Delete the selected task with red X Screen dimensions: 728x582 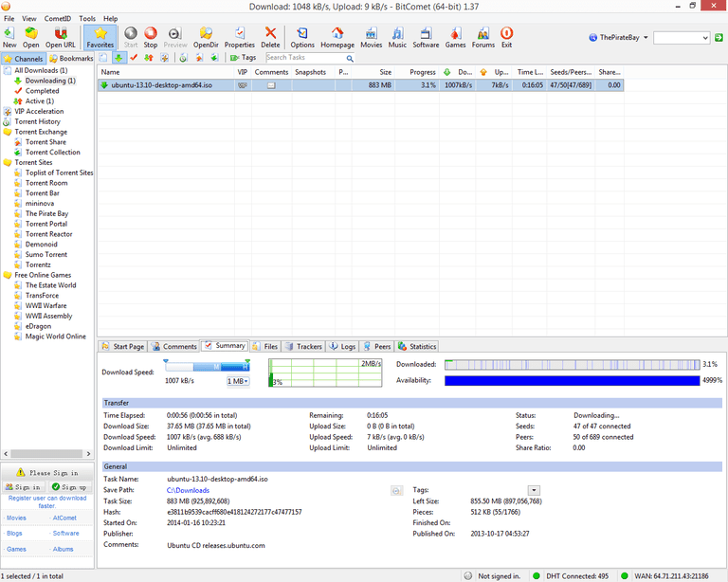click(270, 37)
